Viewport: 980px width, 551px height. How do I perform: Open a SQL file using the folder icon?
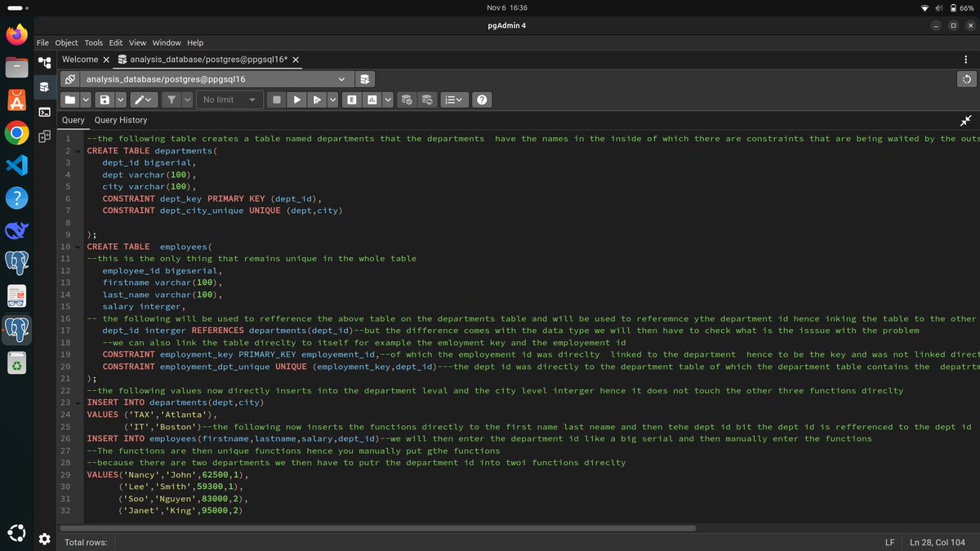click(x=69, y=99)
